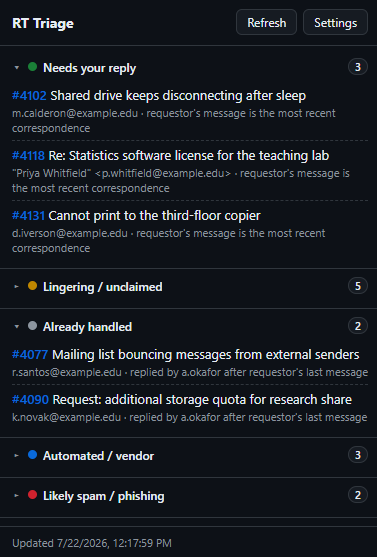Expand the Automated / vendor category
Image resolution: width=377 pixels, height=557 pixels.
pyautogui.click(x=189, y=456)
